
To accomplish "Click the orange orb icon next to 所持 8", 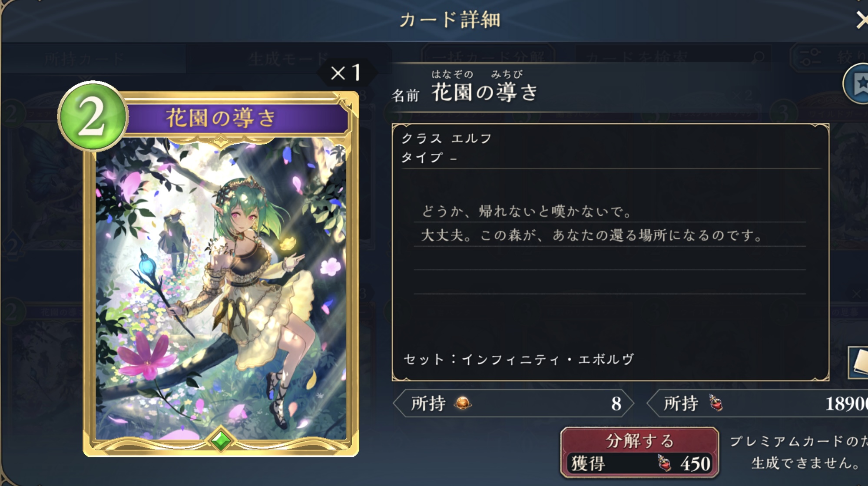I will coord(462,403).
